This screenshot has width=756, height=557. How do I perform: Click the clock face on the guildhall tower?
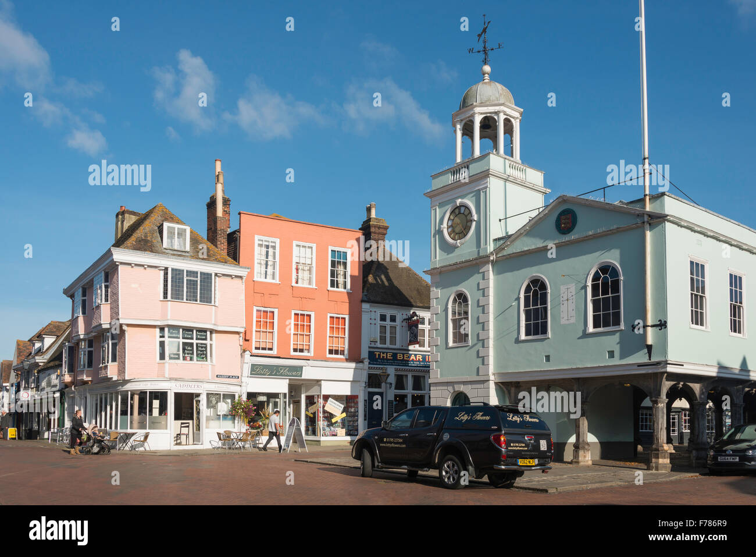pyautogui.click(x=459, y=223)
